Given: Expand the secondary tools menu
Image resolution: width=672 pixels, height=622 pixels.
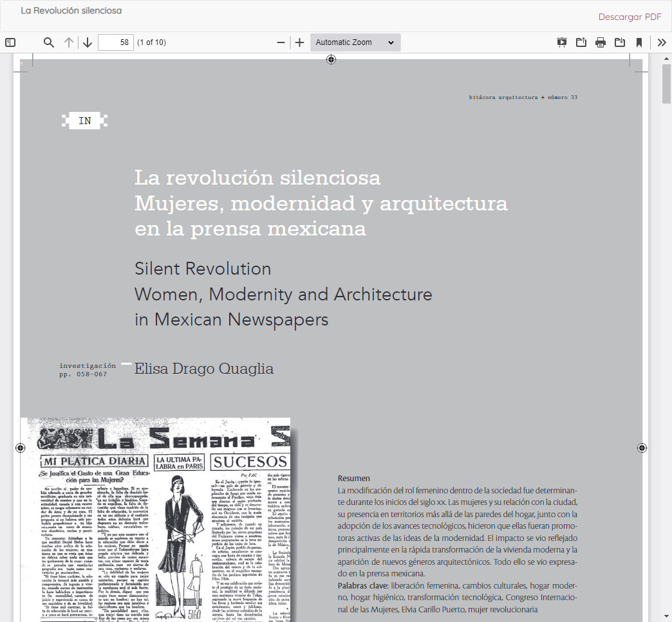Looking at the screenshot, I should point(662,42).
